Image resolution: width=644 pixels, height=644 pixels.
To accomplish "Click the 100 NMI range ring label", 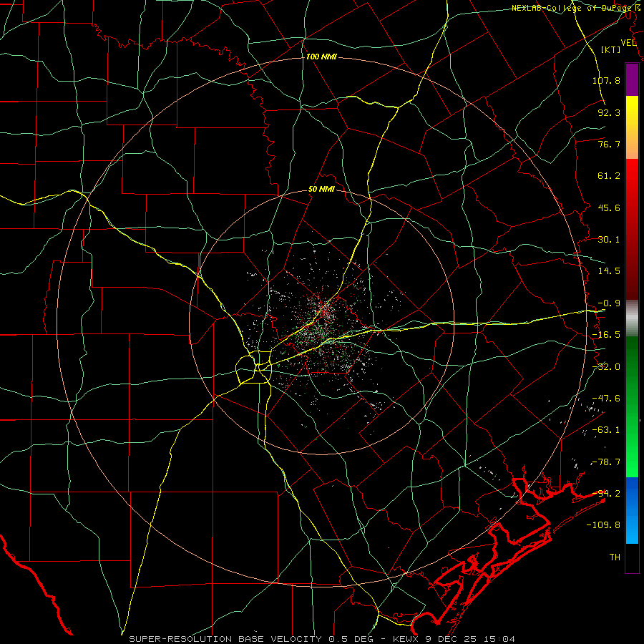I will pyautogui.click(x=321, y=57).
